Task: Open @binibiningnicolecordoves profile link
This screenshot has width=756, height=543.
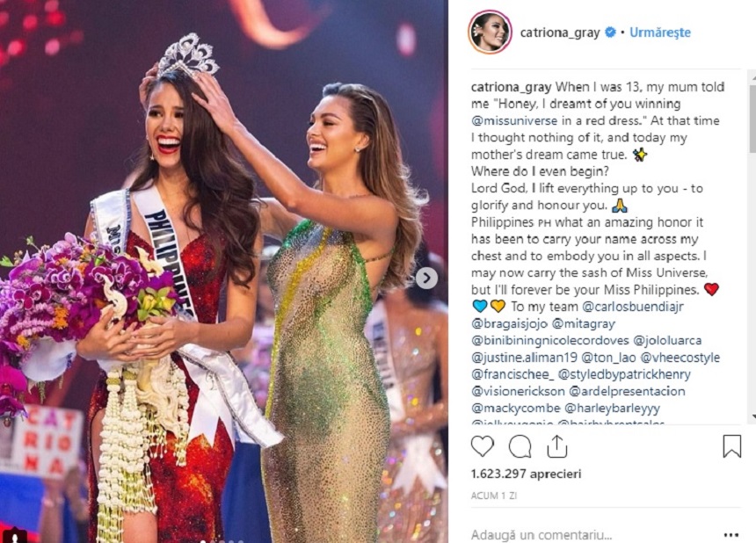Action: [x=550, y=341]
